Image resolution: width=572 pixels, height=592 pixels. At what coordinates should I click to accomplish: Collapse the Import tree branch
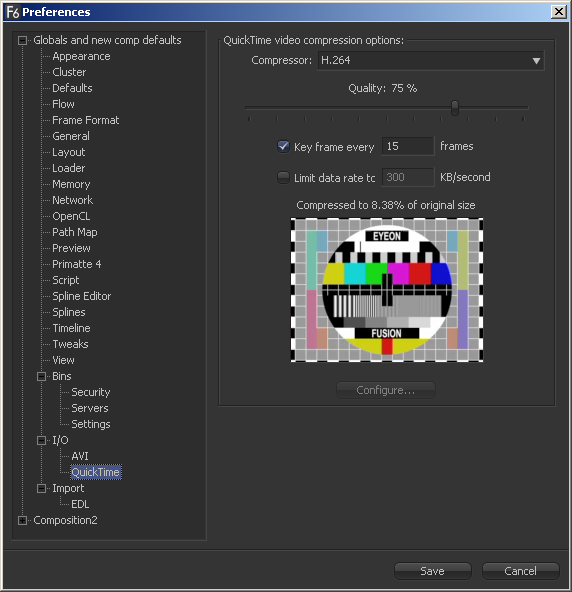[x=42, y=488]
